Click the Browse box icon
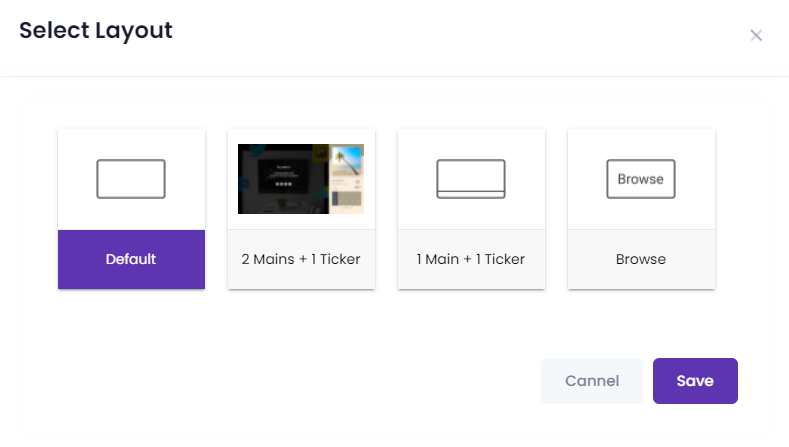The width and height of the screenshot is (789, 447). point(641,179)
